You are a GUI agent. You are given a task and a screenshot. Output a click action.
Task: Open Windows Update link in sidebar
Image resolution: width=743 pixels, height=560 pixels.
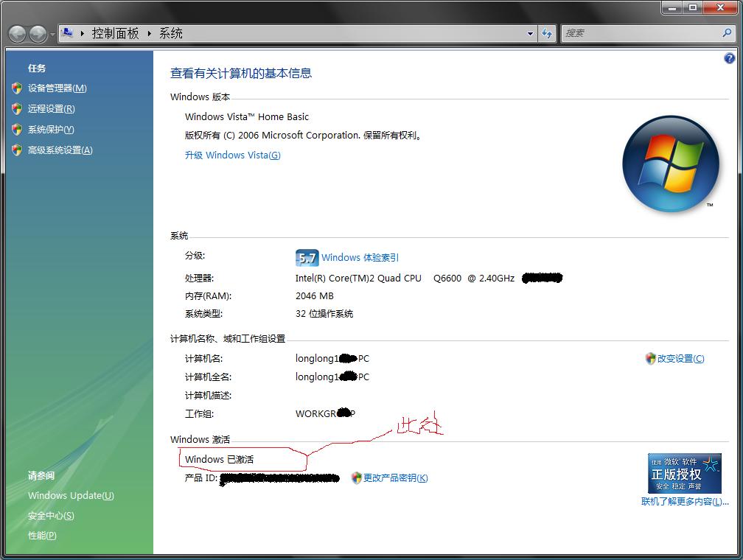coord(71,496)
